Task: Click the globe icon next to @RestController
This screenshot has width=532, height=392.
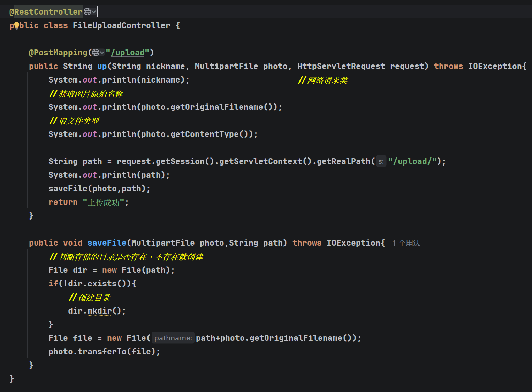Action: click(87, 12)
